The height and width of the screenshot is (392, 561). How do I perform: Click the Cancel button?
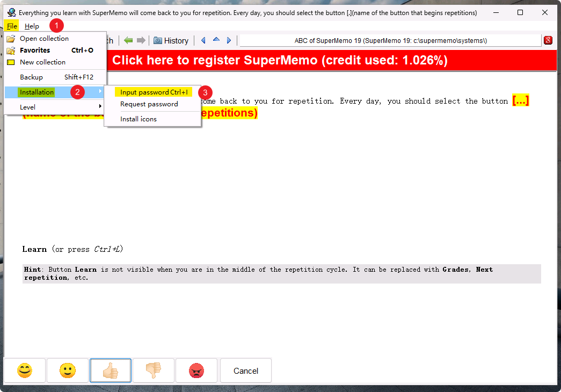(246, 371)
